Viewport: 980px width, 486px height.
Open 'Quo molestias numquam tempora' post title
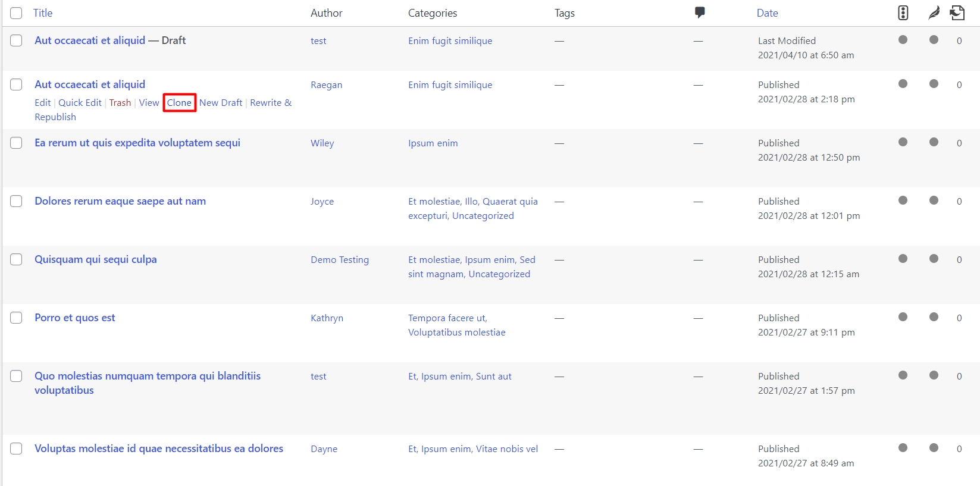pyautogui.click(x=148, y=383)
